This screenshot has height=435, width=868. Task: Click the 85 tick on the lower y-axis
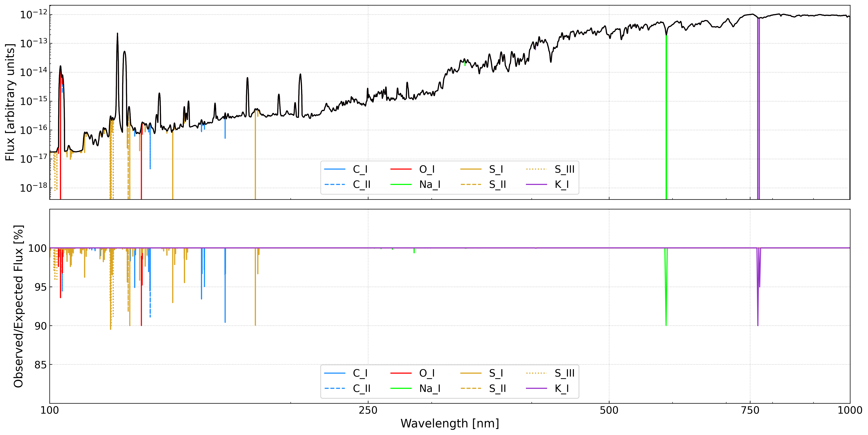coord(40,365)
